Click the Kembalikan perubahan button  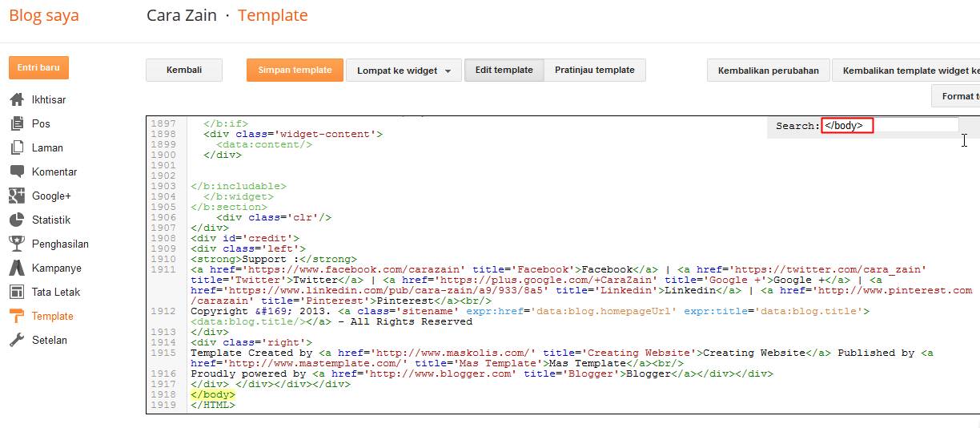768,71
